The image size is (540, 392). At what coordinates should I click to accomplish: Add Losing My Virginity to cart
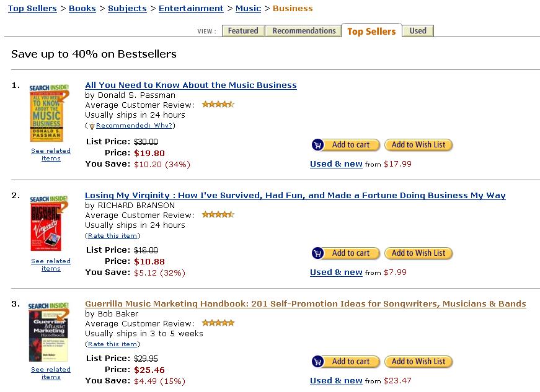343,253
